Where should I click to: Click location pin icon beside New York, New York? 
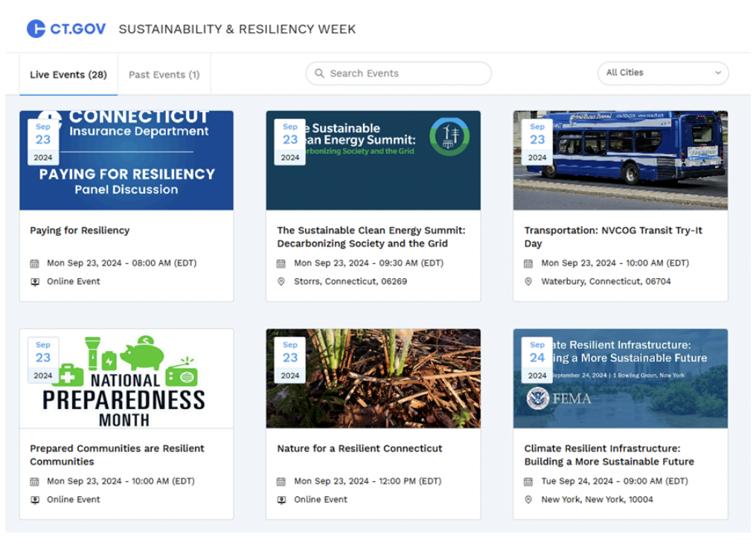(528, 500)
